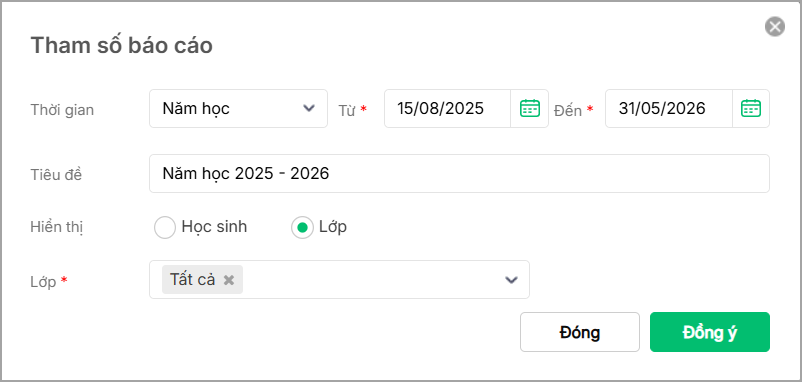Open the calendar picker for Đến date
This screenshot has width=802, height=382.
point(751,108)
